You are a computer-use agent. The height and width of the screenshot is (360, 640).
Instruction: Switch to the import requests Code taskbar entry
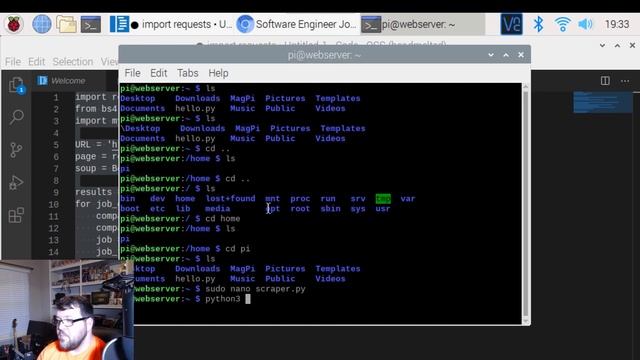pos(171,24)
